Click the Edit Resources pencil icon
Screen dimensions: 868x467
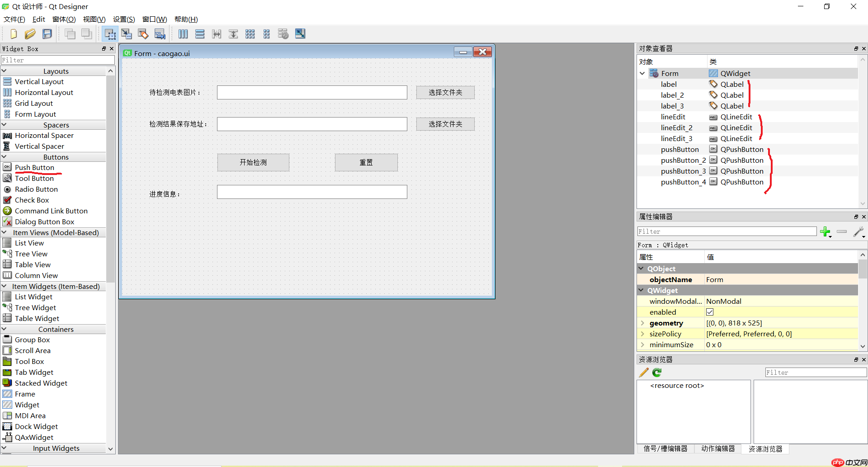[x=643, y=372]
